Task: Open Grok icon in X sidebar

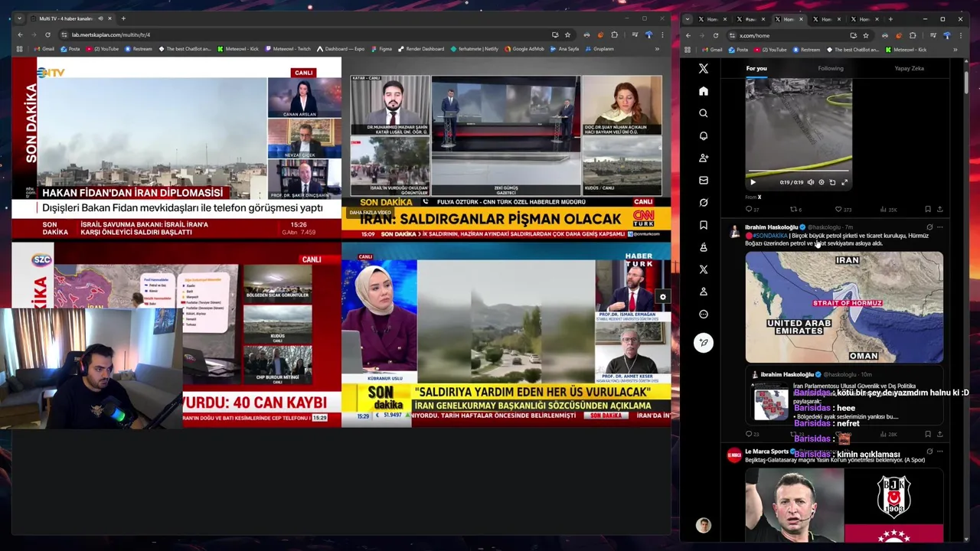Action: click(x=703, y=203)
